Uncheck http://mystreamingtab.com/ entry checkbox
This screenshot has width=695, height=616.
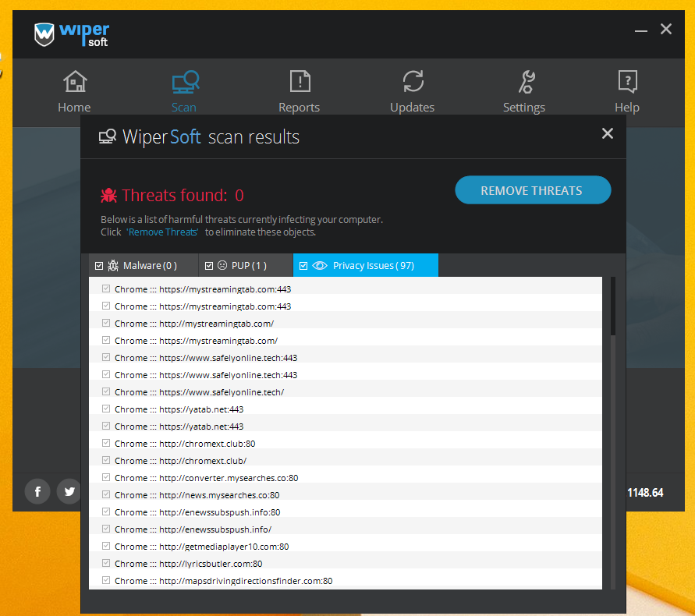point(106,323)
